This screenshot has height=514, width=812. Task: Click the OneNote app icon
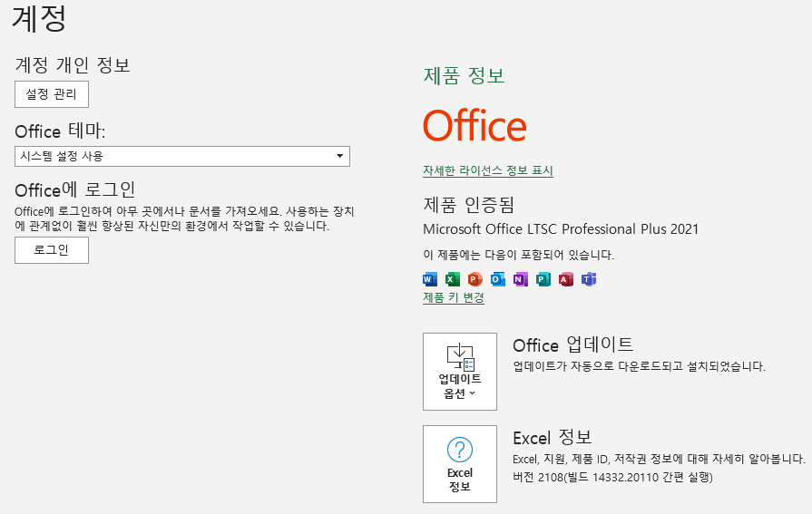coord(521,279)
